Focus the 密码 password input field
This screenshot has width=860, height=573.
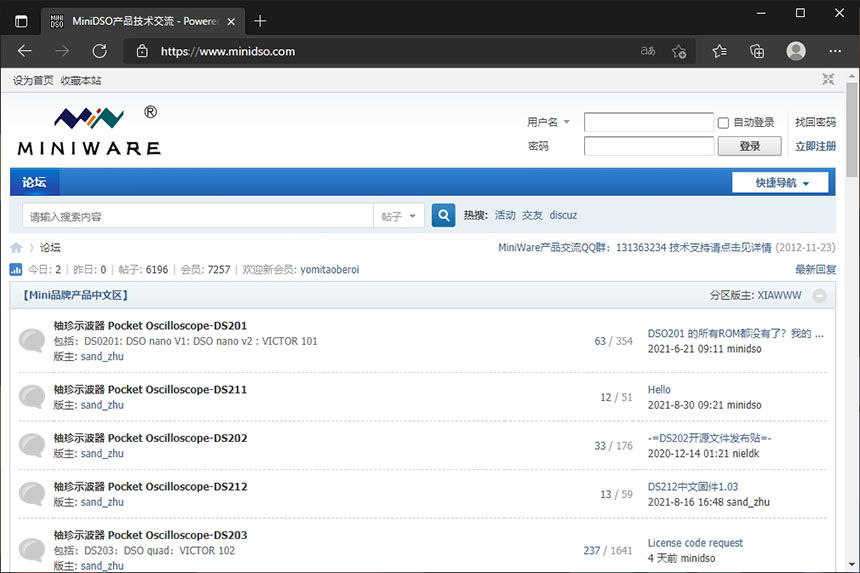(x=649, y=146)
